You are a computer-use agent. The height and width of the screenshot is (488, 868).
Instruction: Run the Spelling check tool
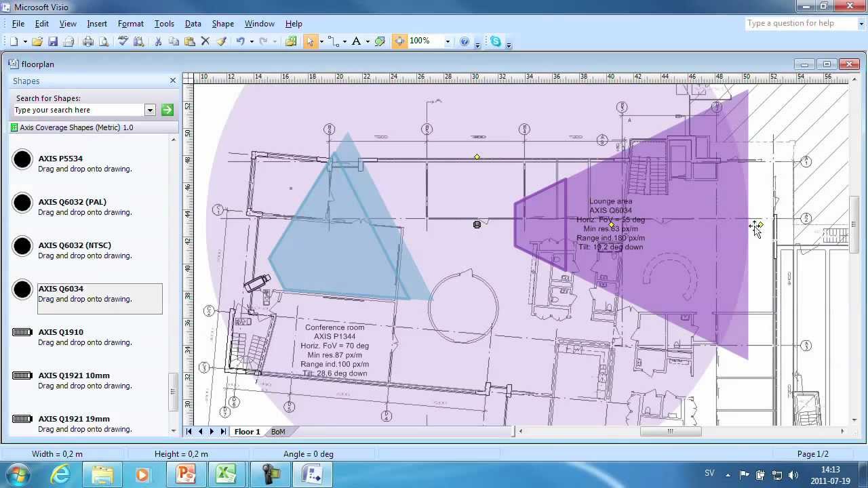123,41
